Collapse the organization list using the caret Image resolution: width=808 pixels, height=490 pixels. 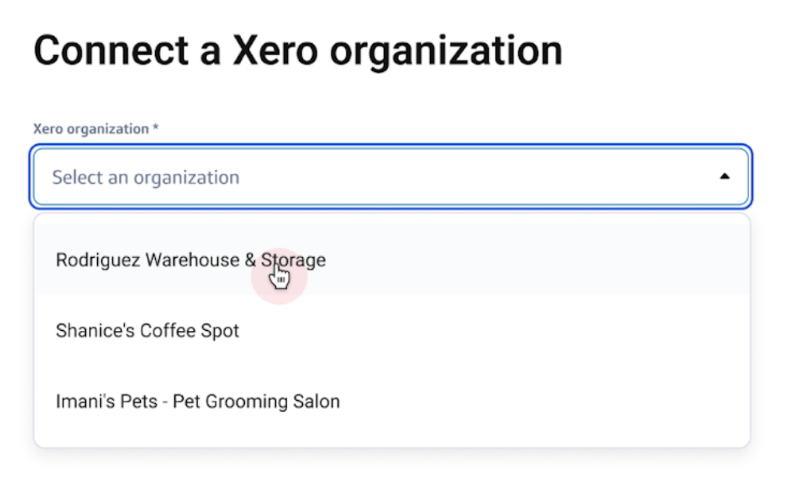click(x=725, y=177)
